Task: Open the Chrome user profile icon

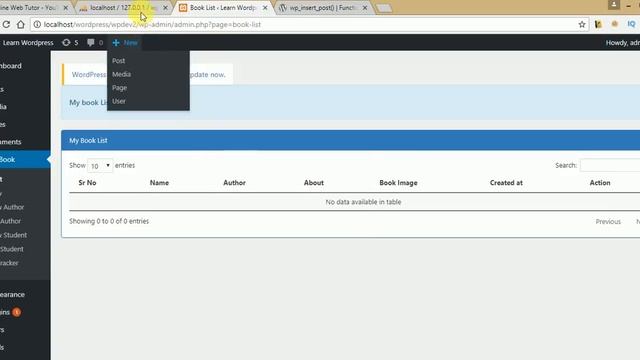Action: coord(614,5)
